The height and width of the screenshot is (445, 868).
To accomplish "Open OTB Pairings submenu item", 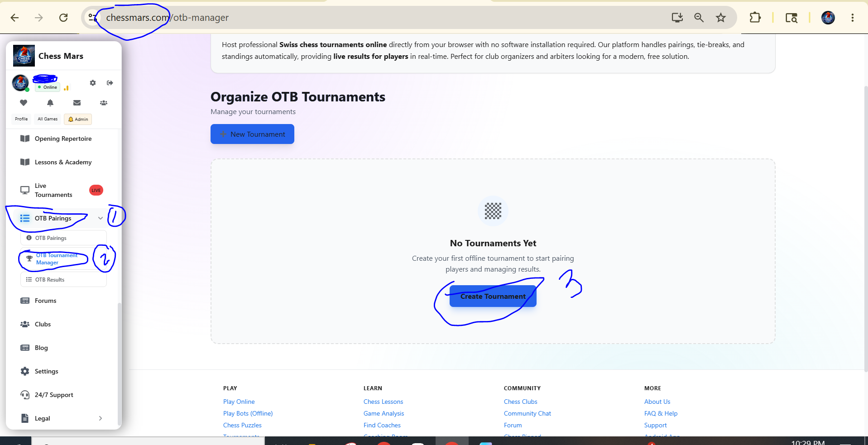I will [x=63, y=238].
